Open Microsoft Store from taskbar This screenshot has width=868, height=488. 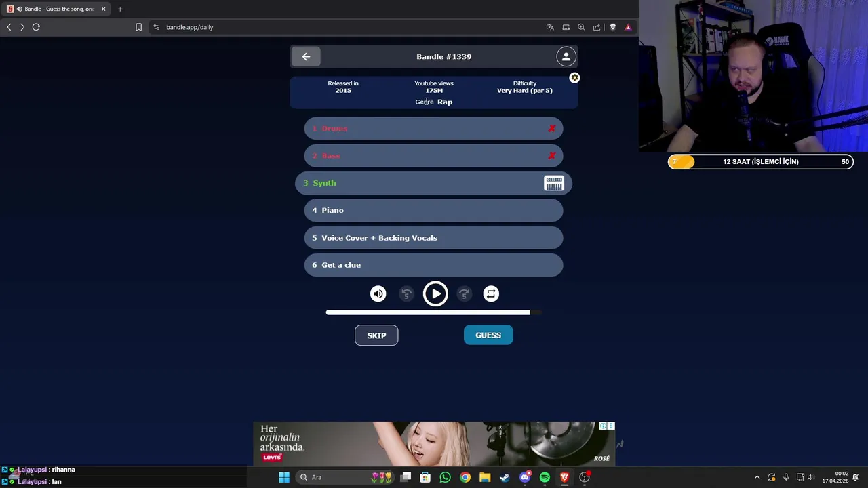pyautogui.click(x=425, y=477)
